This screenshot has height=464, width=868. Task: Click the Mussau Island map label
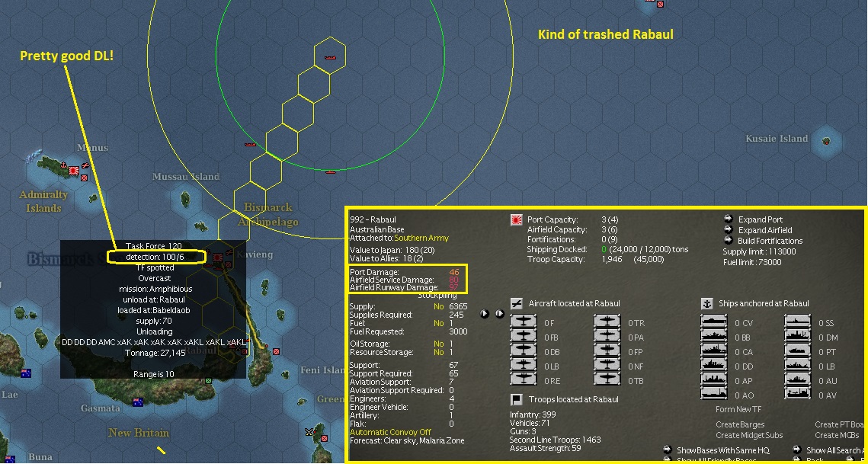tap(186, 177)
